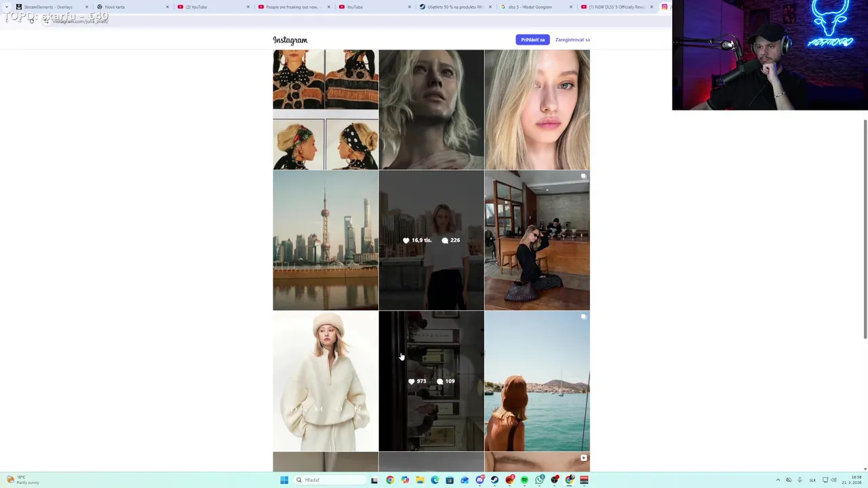The image size is (868, 488).
Task: Switch to dlss 5 - Hľadať Googlom tab
Action: click(x=536, y=7)
